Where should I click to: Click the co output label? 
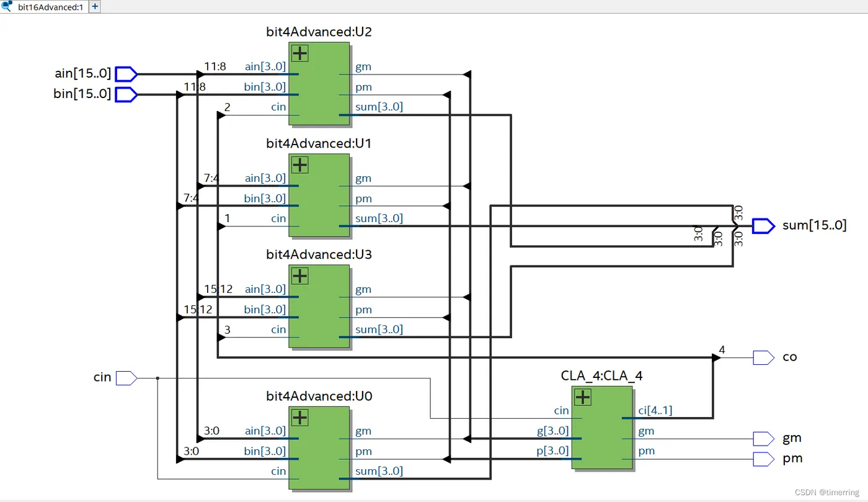pos(790,357)
